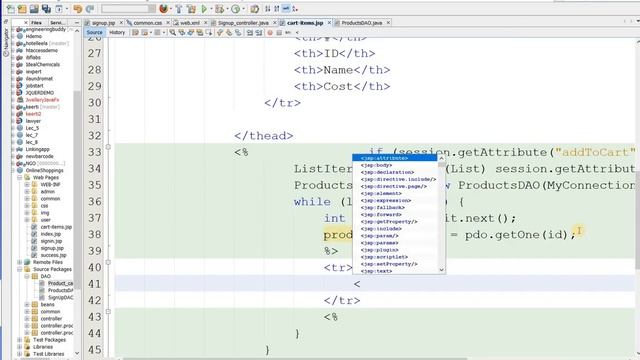Choose jsp:declaration completion entry
Viewport: 640px width, 360px height.
[395, 172]
